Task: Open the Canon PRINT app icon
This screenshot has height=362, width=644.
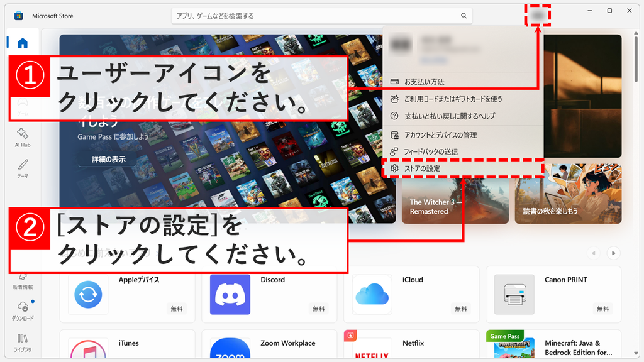Action: (514, 295)
